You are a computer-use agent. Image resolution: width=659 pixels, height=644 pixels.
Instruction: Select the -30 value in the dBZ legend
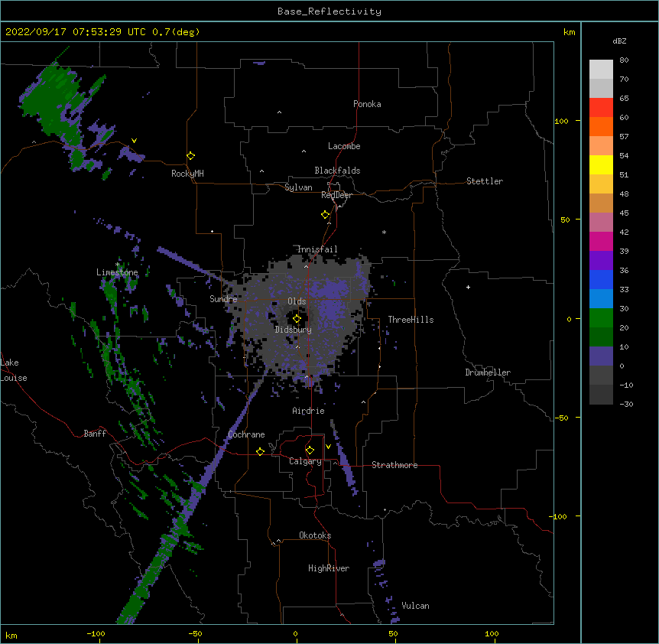(x=626, y=404)
